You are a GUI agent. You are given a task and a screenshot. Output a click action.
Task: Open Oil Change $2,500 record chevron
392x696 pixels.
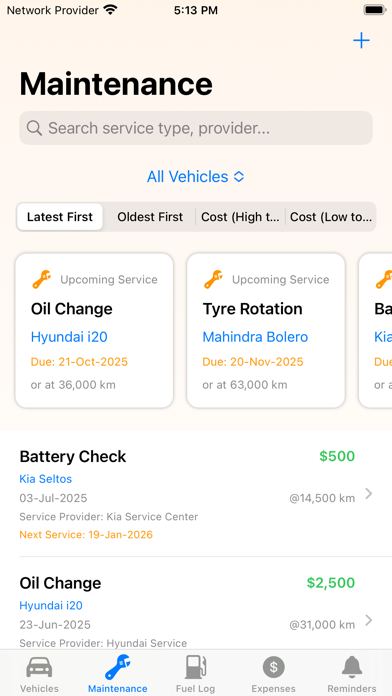[368, 620]
